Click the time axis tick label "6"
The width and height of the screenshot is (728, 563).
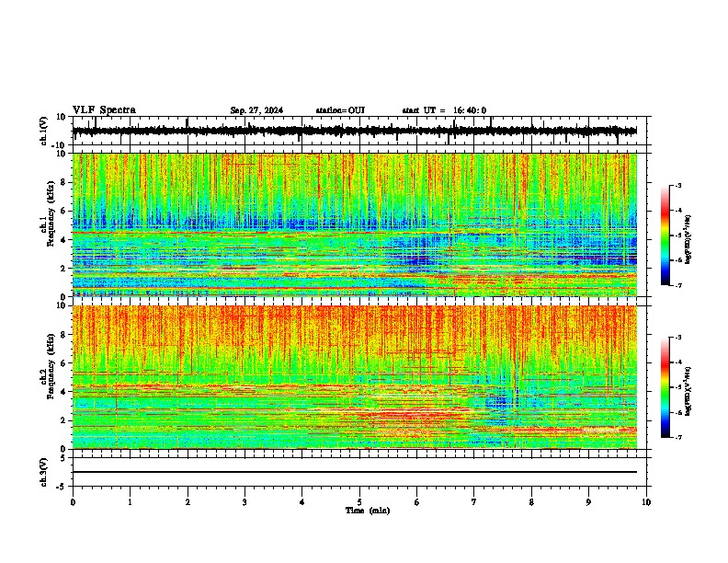coord(417,502)
